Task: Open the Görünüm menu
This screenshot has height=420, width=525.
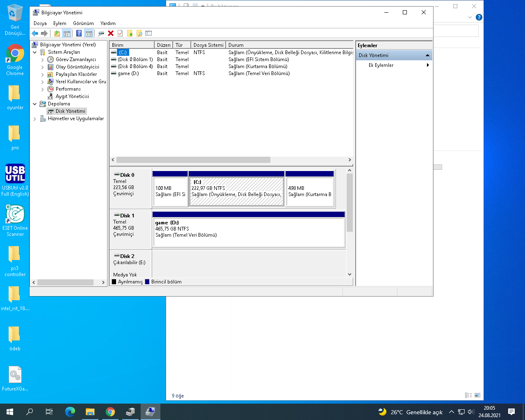Action: (x=83, y=23)
